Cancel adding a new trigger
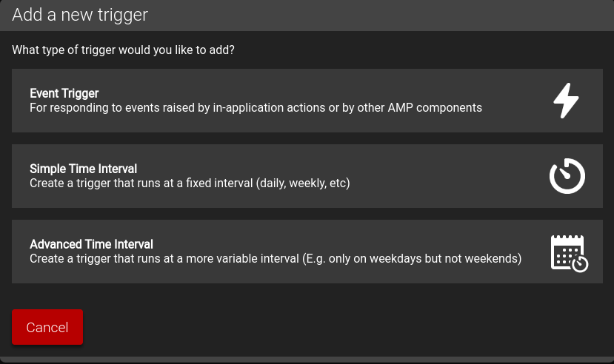The image size is (614, 364). tap(47, 327)
